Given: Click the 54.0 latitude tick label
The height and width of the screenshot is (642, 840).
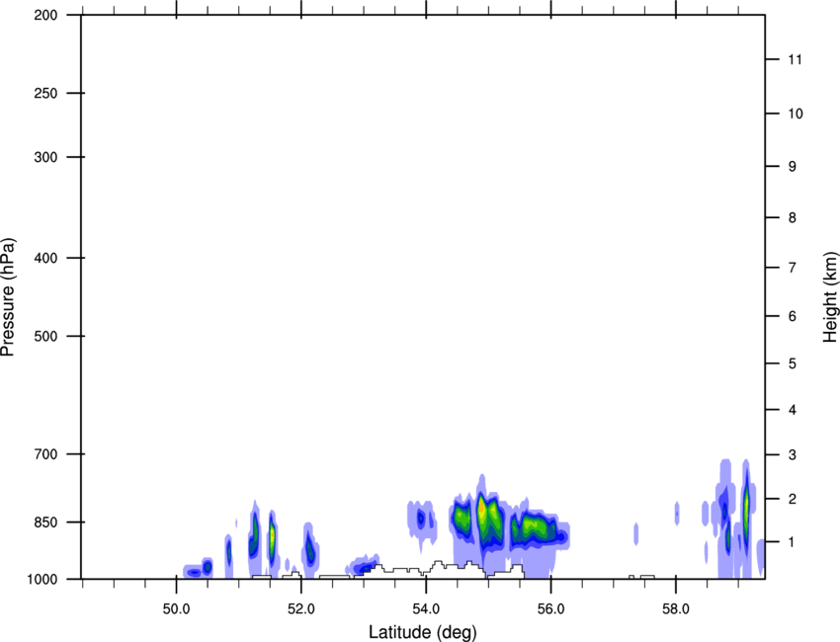Looking at the screenshot, I should tap(426, 608).
